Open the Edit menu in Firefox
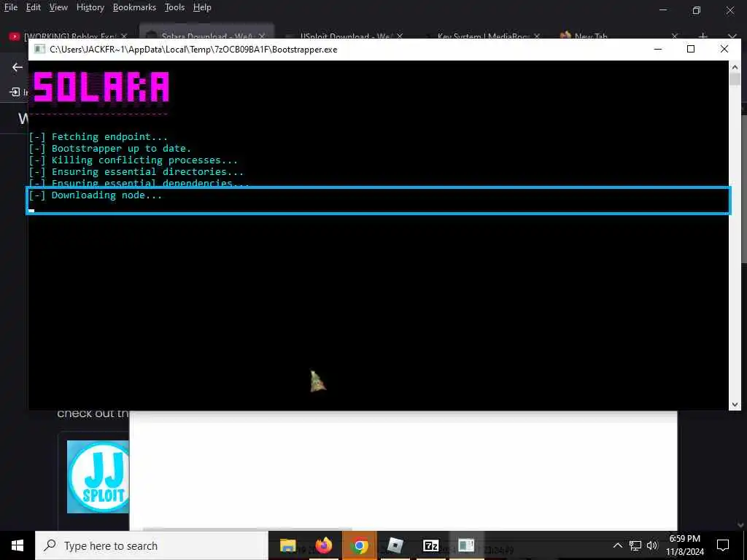 pos(34,7)
